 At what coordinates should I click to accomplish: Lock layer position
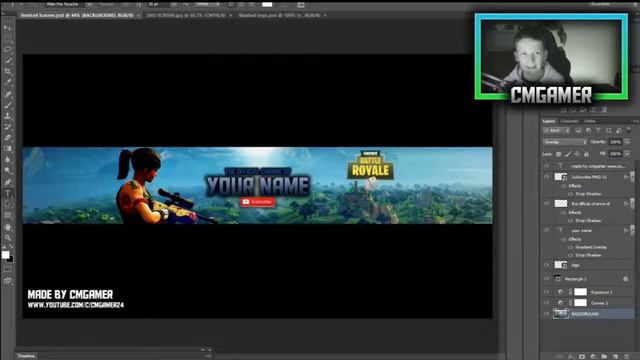577,154
